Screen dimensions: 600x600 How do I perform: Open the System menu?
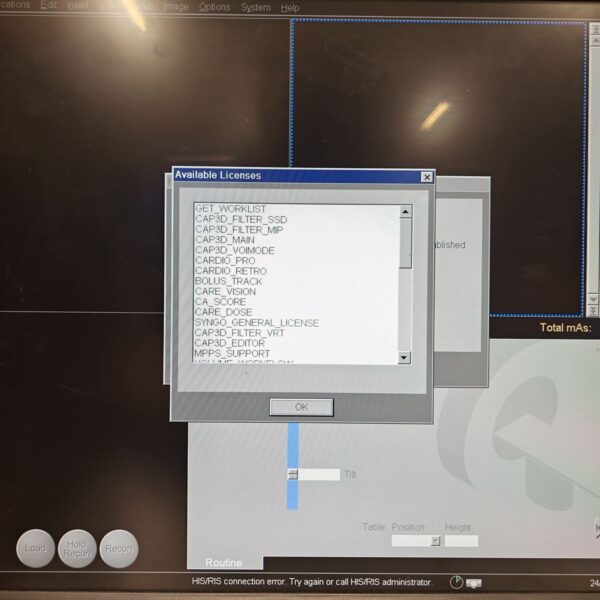pos(255,7)
